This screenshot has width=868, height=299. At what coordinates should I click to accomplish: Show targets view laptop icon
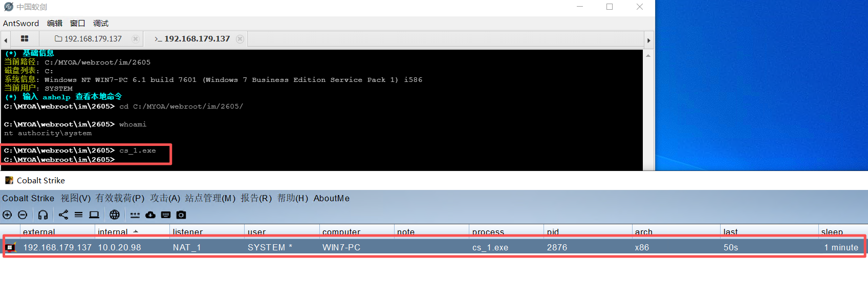(94, 215)
